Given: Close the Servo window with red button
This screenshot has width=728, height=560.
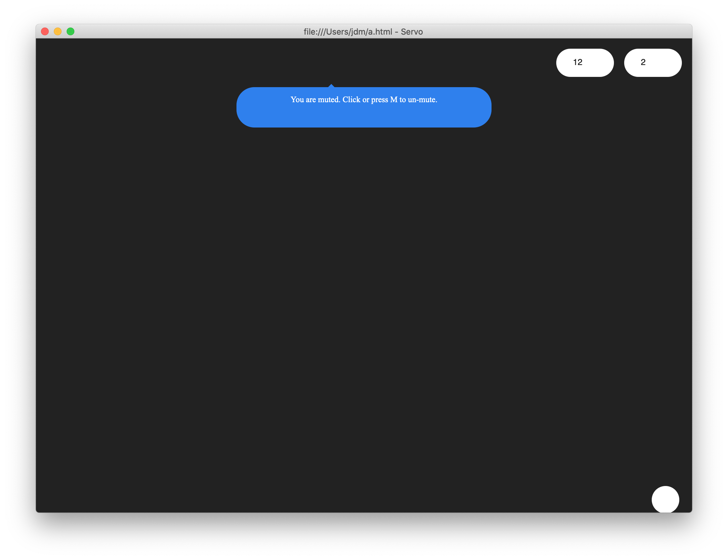Looking at the screenshot, I should tap(45, 31).
